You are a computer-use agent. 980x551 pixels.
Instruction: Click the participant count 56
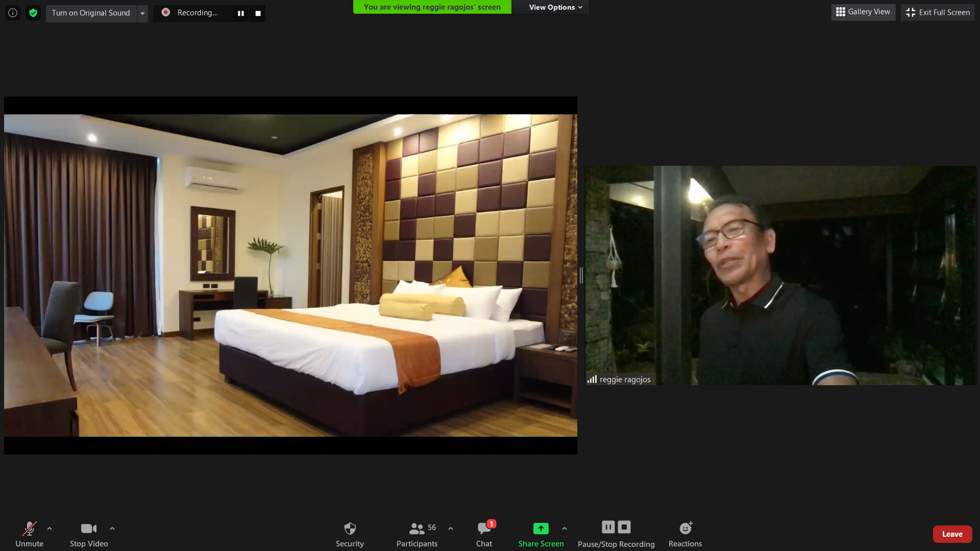point(432,528)
